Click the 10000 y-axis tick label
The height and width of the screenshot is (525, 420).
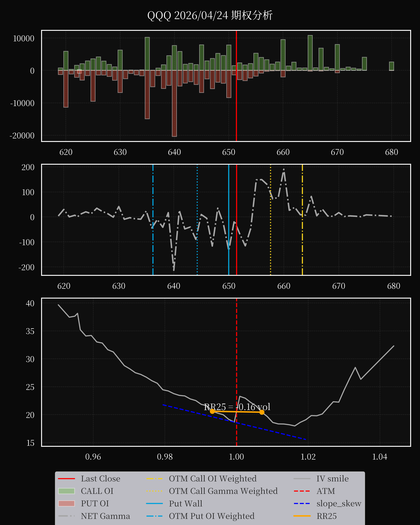tap(24, 38)
